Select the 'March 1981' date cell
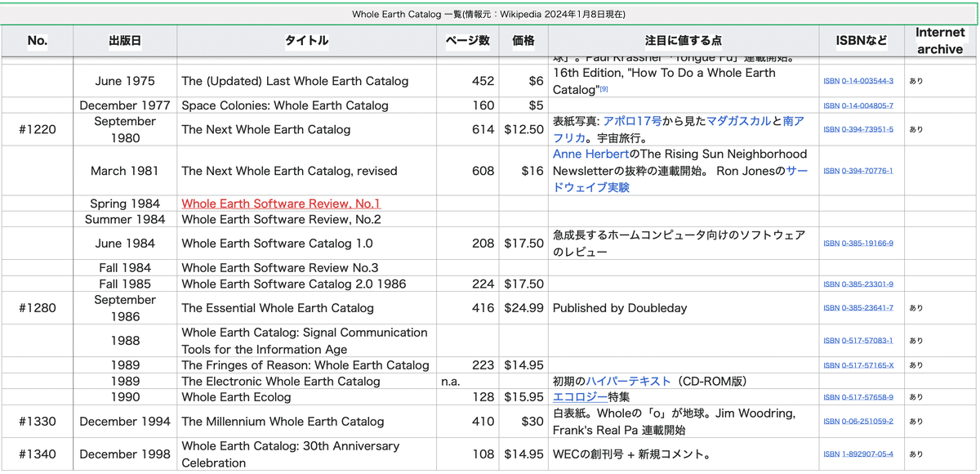 pos(125,171)
